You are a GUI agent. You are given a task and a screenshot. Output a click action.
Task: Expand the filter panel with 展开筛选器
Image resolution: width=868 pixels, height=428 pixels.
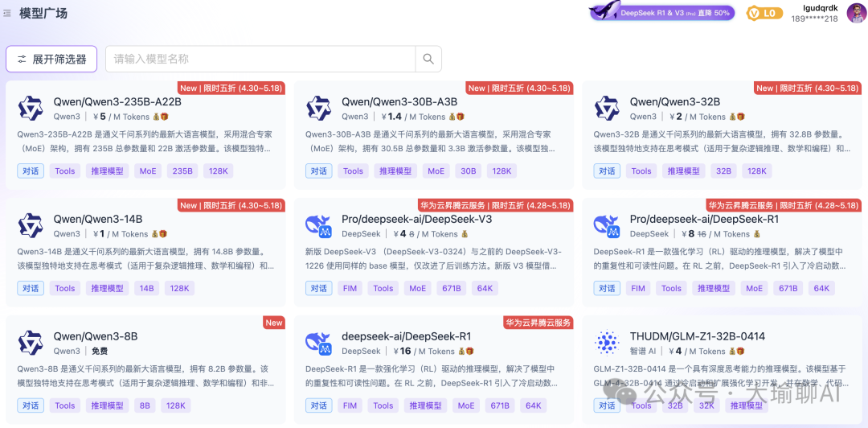pos(51,60)
